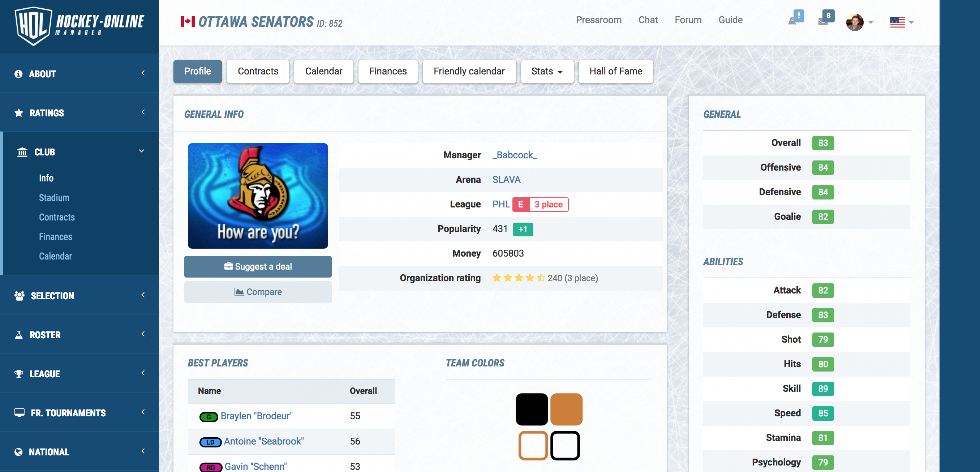Screen dimensions: 980x472
Task: Expand the League sidebar section
Action: [143, 373]
